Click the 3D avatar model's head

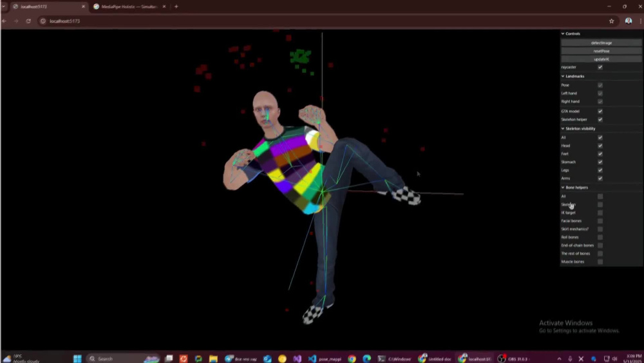click(x=267, y=108)
